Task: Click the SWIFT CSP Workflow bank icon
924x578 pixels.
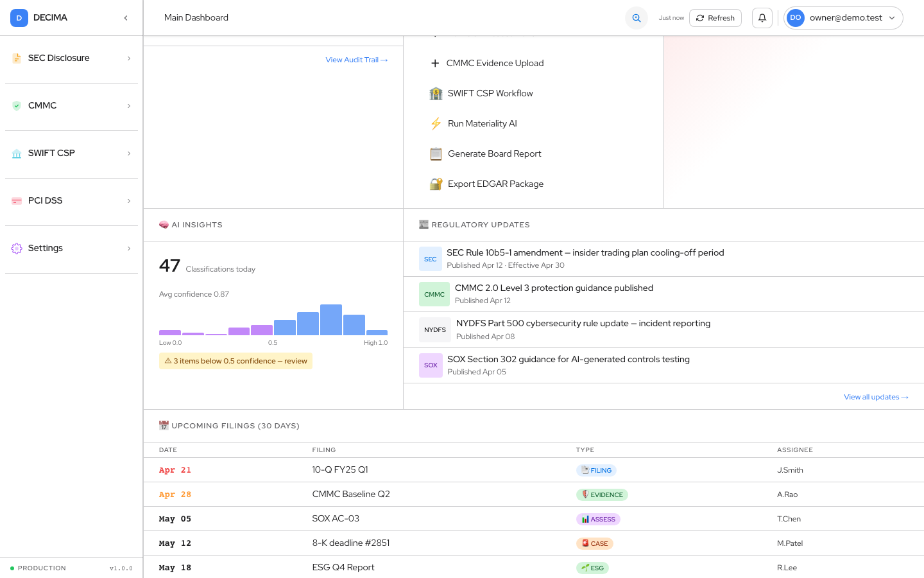Action: pyautogui.click(x=436, y=94)
